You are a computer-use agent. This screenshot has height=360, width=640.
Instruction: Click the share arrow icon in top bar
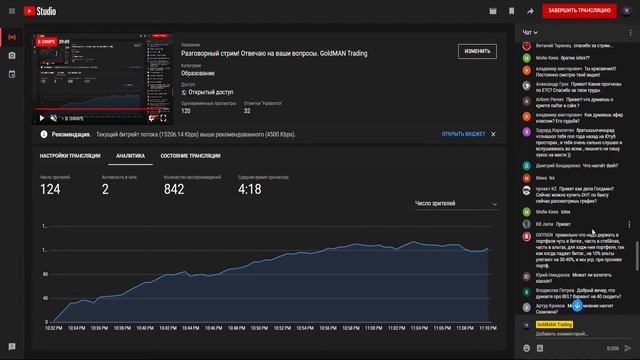(x=530, y=11)
